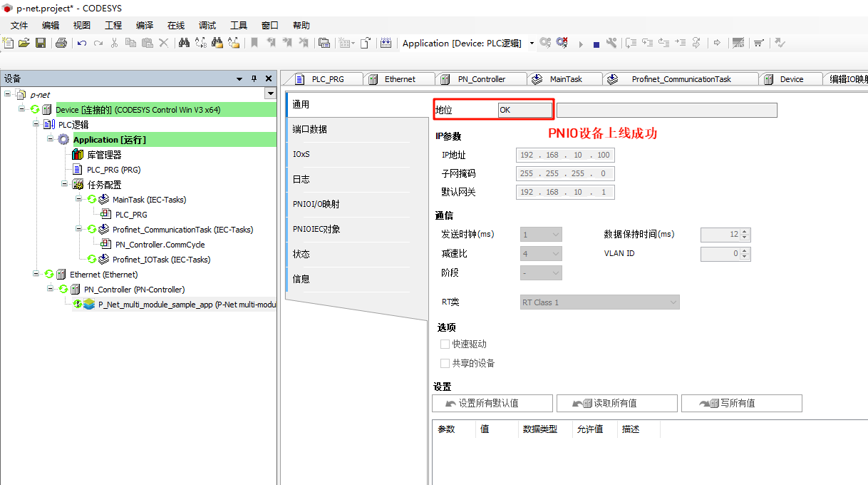Switch to the Profinet_CommunicationTask tab
868x485 pixels.
click(x=681, y=79)
